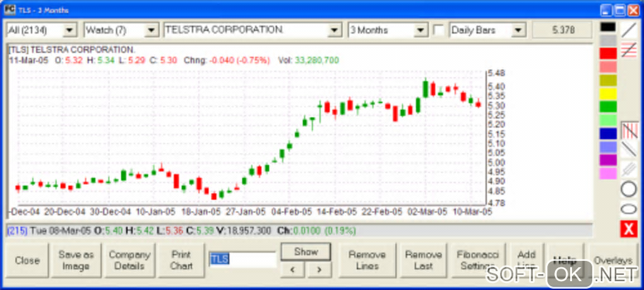The width and height of the screenshot is (644, 290).
Task: Select the single trend line drawing tool
Action: [x=628, y=30]
